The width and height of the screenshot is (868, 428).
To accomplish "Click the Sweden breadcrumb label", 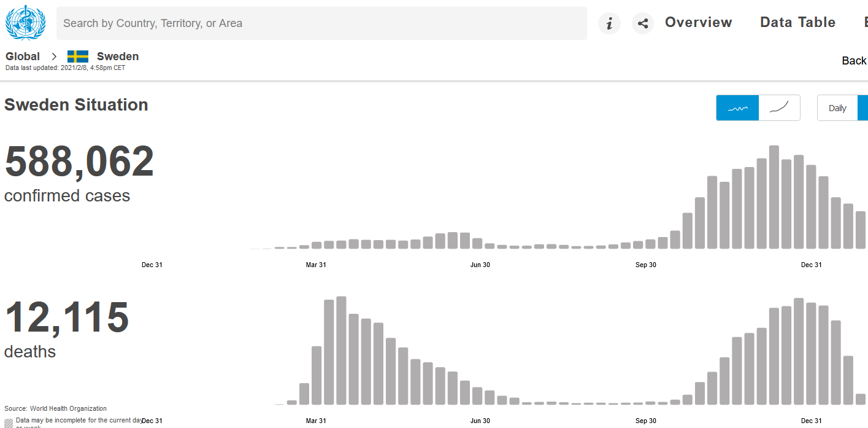I will [118, 56].
